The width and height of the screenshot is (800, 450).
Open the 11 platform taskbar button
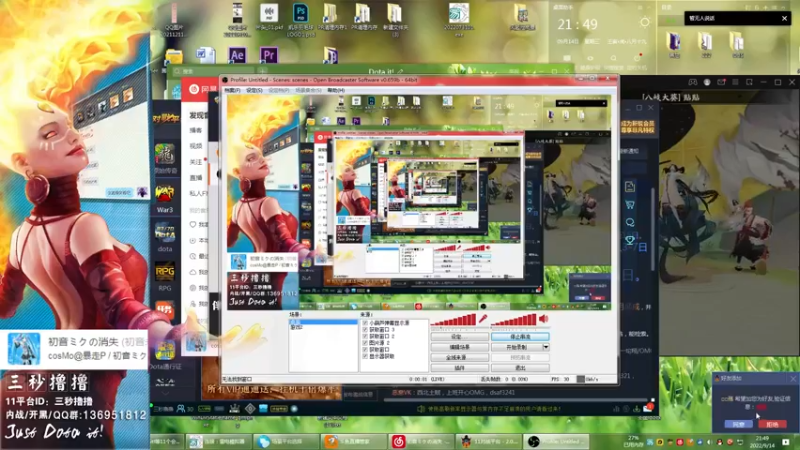click(x=488, y=441)
